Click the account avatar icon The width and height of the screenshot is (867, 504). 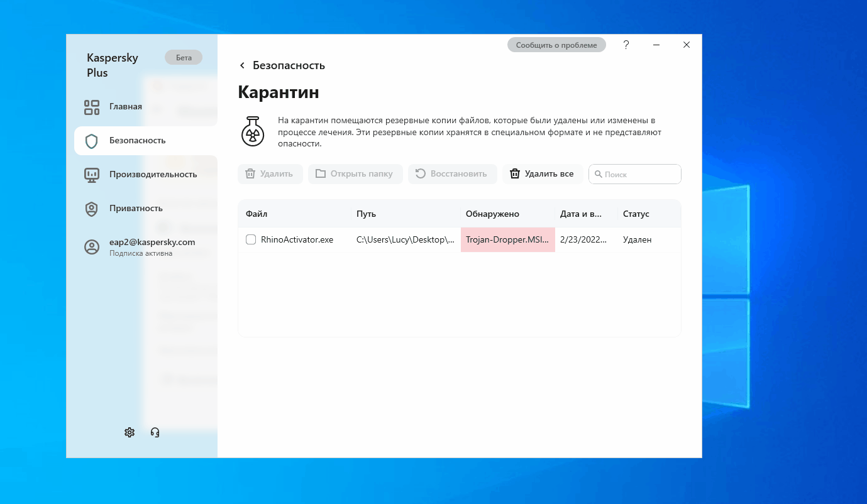point(92,247)
